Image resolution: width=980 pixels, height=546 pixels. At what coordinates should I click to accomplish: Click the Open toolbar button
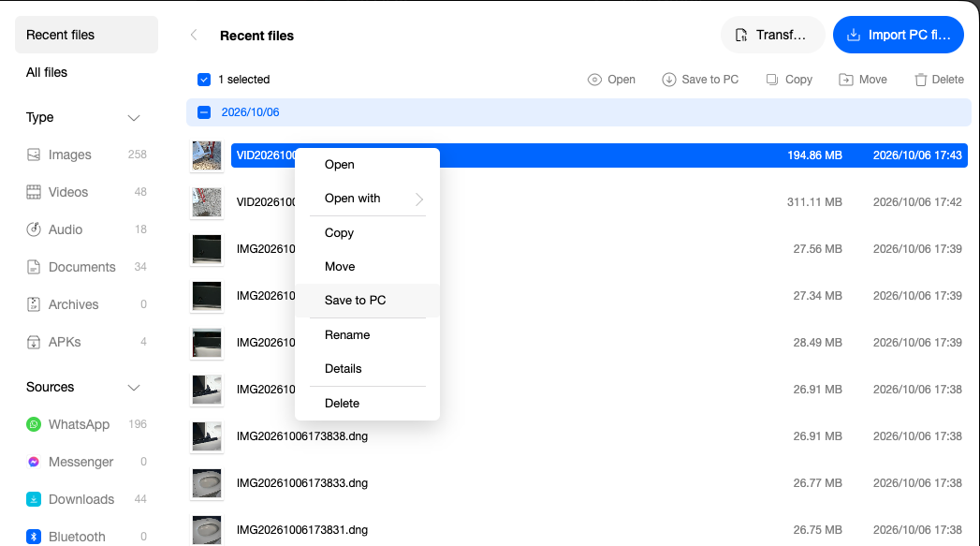pyautogui.click(x=611, y=80)
